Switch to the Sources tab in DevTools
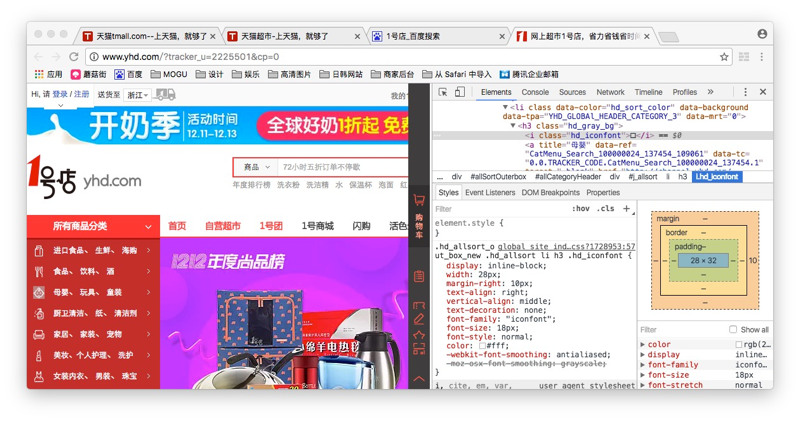The width and height of the screenshot is (800, 421). [572, 92]
